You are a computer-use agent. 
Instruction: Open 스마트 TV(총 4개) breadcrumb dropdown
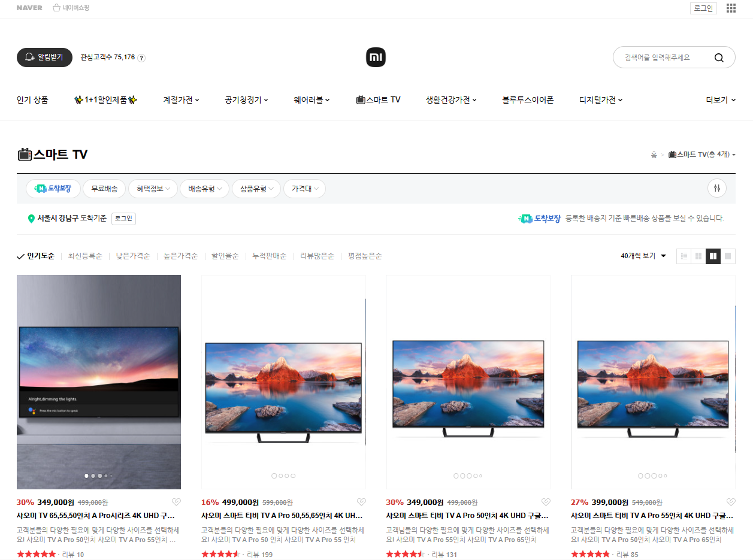[x=702, y=155]
